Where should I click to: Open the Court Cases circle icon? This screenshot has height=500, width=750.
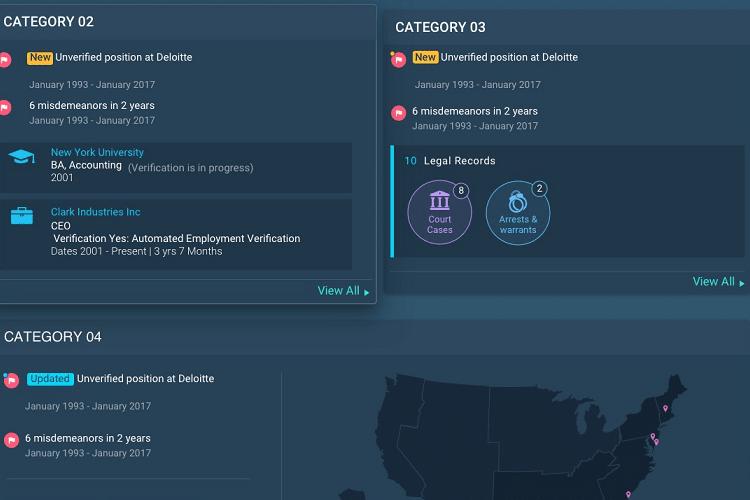pyautogui.click(x=440, y=212)
